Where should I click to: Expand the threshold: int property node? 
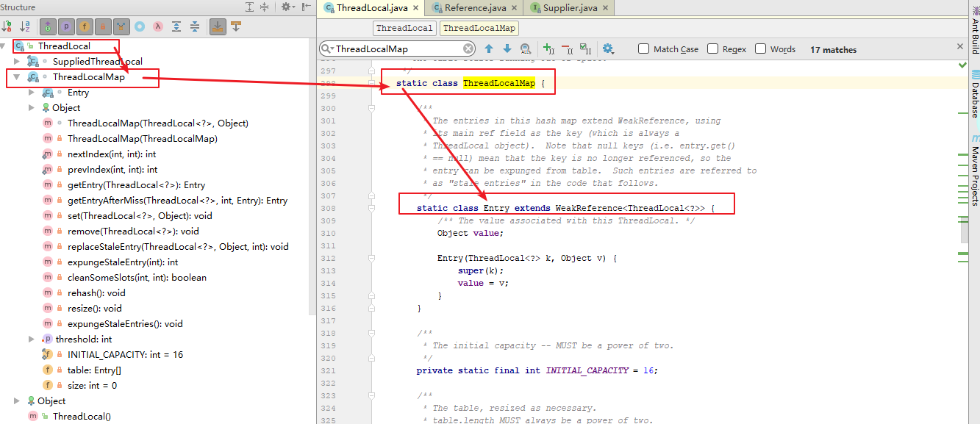(x=32, y=339)
